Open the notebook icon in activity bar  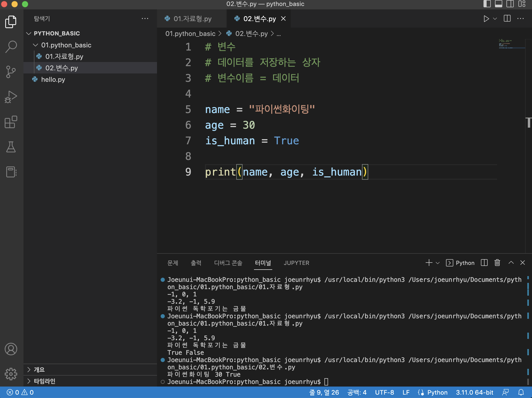pyautogui.click(x=11, y=172)
